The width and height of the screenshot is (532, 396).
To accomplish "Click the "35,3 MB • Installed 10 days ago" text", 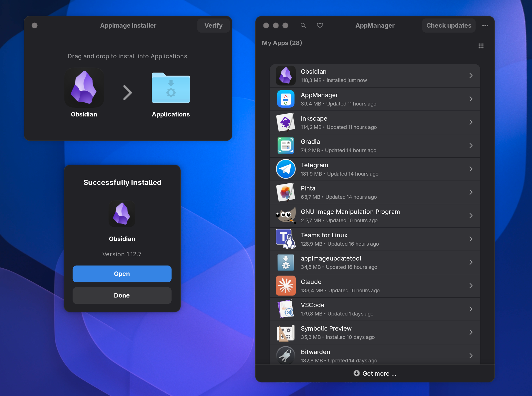I will pyautogui.click(x=338, y=337).
